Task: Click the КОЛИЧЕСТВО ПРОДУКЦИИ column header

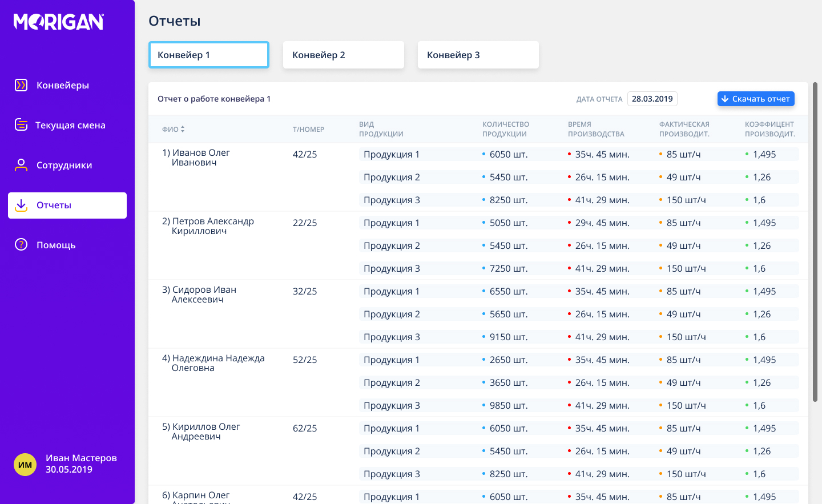Action: 506,129
